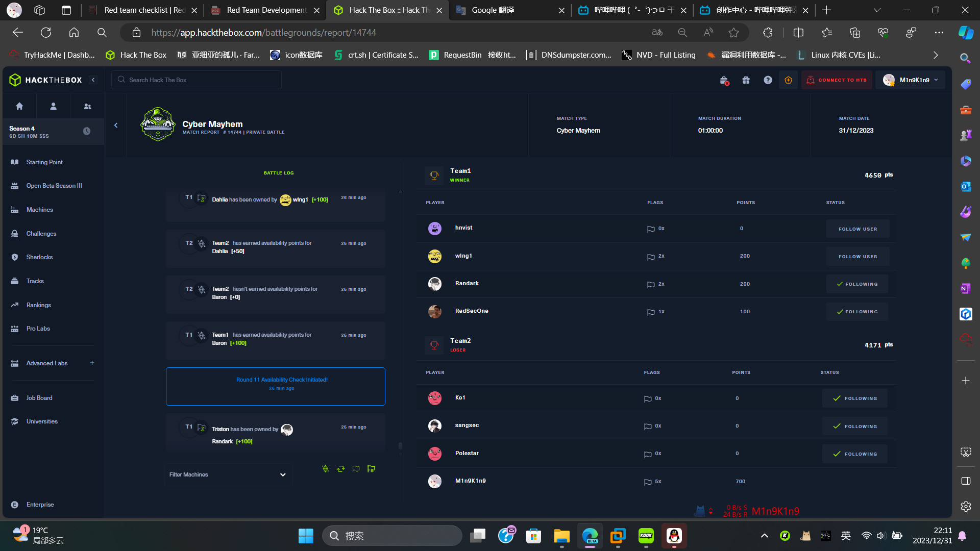The height and width of the screenshot is (551, 980).
Task: Open Machines in the sidebar menu
Action: [x=39, y=210]
